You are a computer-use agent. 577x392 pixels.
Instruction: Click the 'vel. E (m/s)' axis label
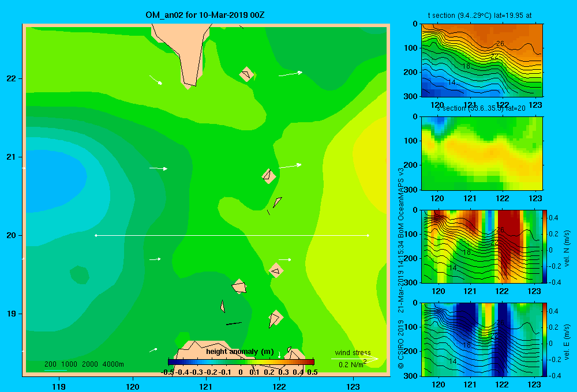(x=567, y=341)
